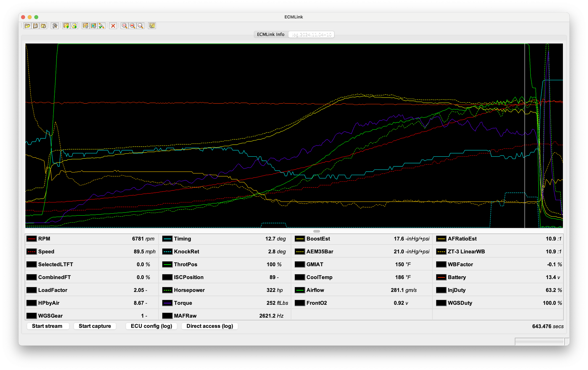Click the 252 ftLbs torque value
This screenshot has width=588, height=370.
277,303
